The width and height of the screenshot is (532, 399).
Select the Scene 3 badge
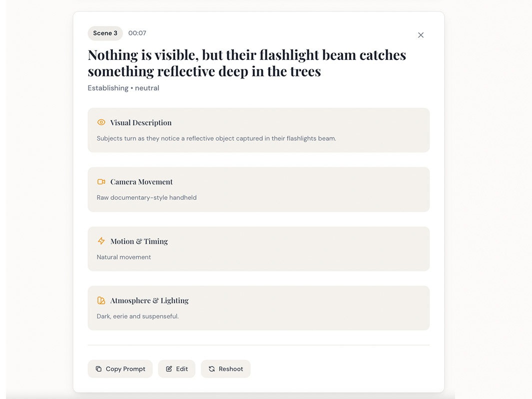105,33
